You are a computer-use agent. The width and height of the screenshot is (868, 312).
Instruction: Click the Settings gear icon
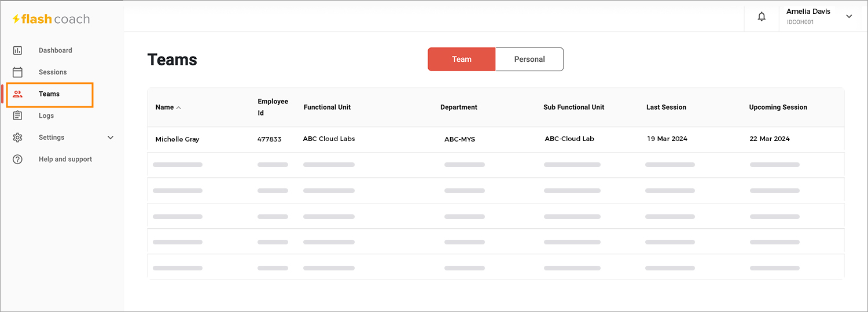click(17, 138)
